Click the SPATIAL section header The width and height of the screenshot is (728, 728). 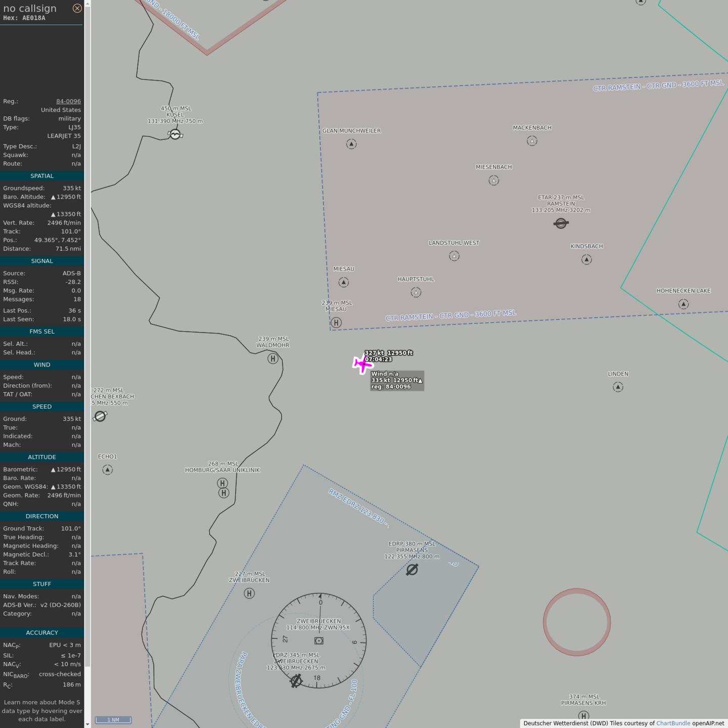(x=42, y=176)
